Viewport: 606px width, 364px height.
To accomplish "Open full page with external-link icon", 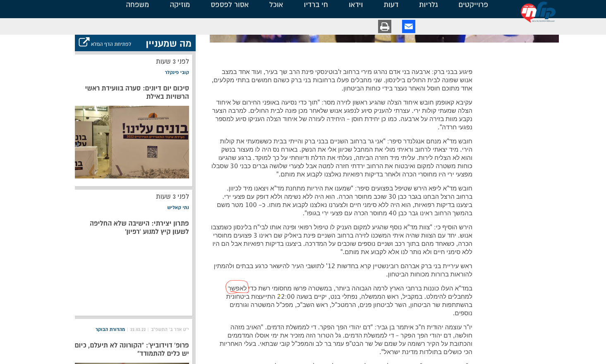I will pos(84,43).
